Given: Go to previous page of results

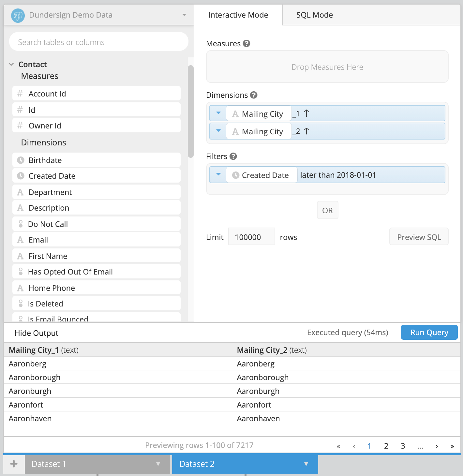Looking at the screenshot, I should click(x=354, y=446).
